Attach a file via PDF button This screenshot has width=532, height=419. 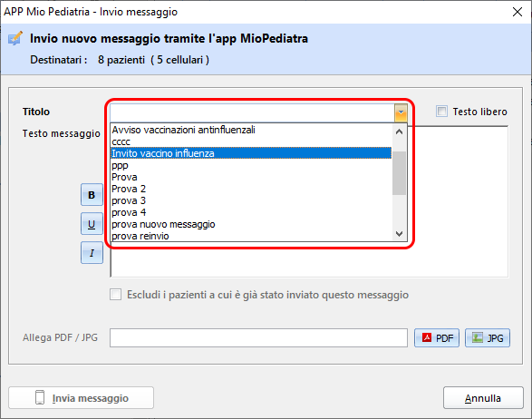(x=437, y=338)
